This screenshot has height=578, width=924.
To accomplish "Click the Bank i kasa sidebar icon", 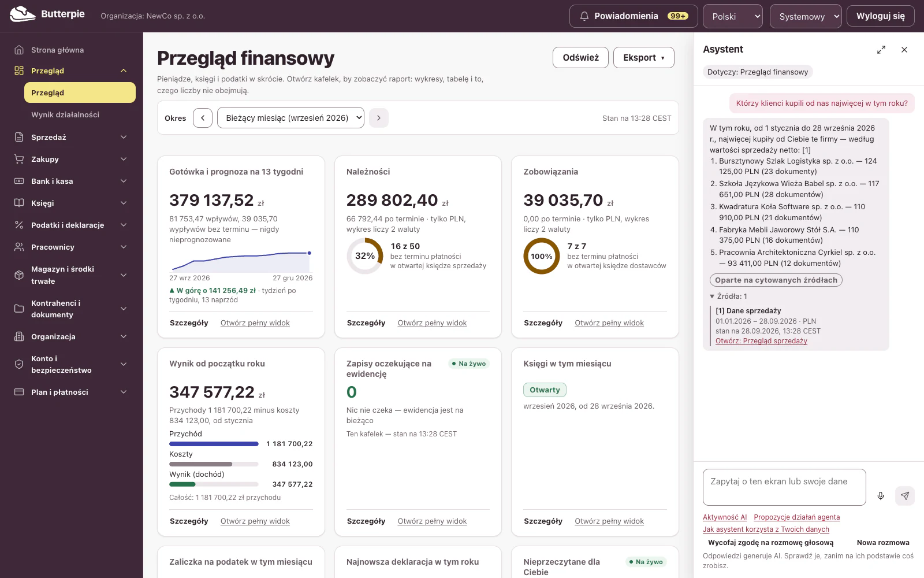I will tap(19, 181).
